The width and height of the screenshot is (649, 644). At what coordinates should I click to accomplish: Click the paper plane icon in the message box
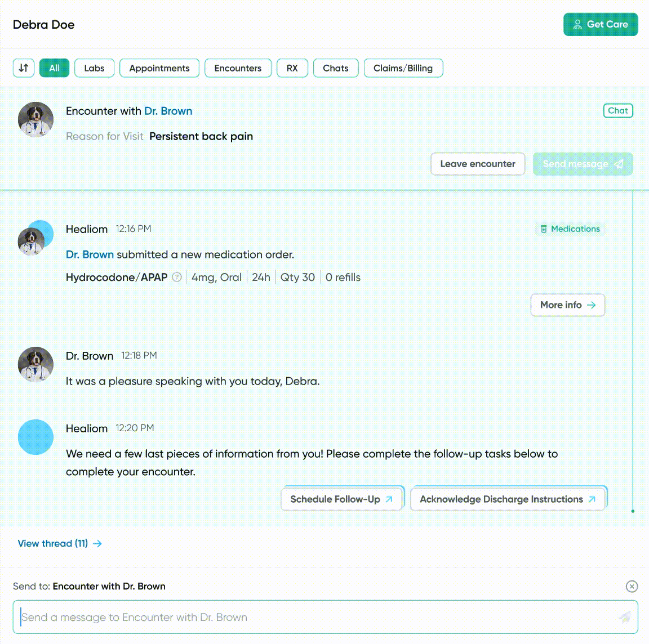point(624,617)
